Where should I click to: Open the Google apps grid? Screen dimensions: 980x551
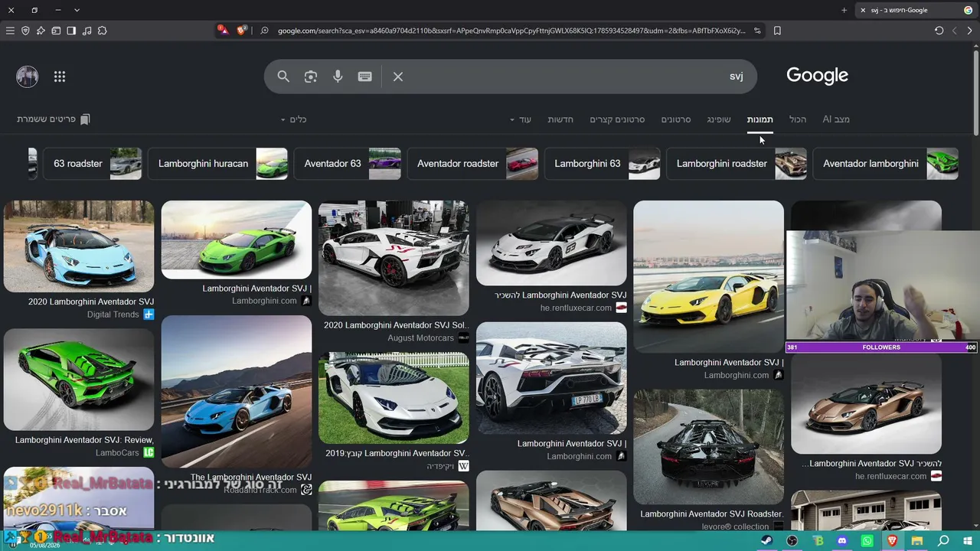(60, 77)
